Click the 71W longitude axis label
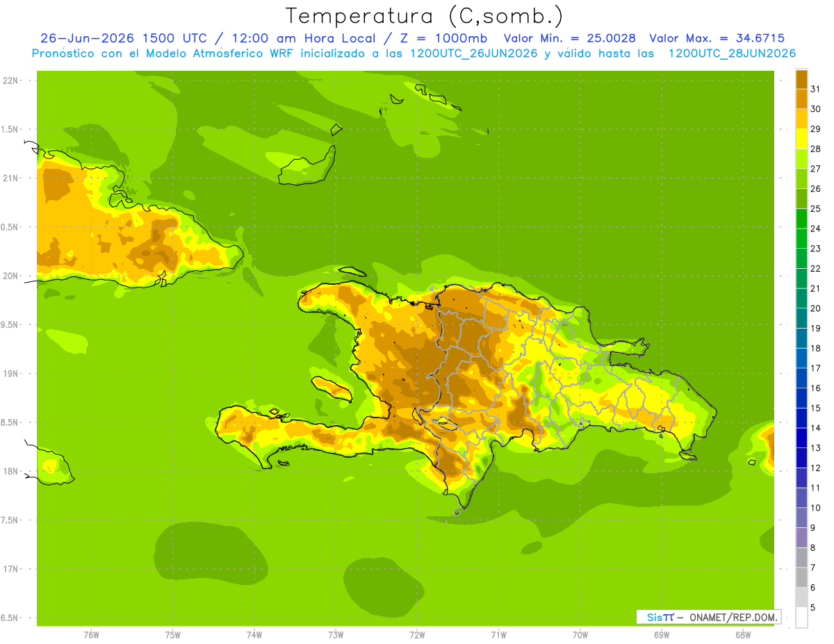The image size is (834, 644). point(498,635)
